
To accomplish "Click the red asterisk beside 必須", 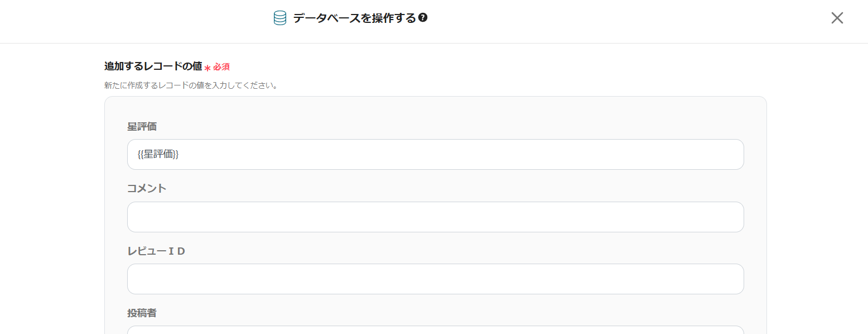I will (208, 68).
